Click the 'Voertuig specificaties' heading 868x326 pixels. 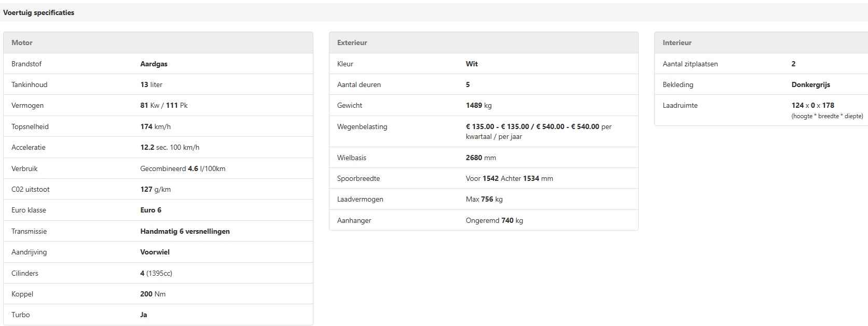(x=39, y=12)
